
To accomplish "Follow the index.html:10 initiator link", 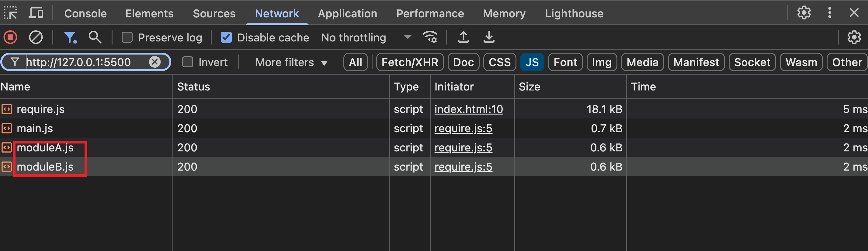I will (x=468, y=109).
